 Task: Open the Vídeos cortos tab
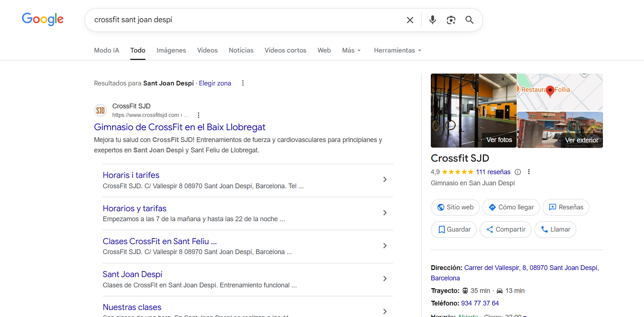285,50
